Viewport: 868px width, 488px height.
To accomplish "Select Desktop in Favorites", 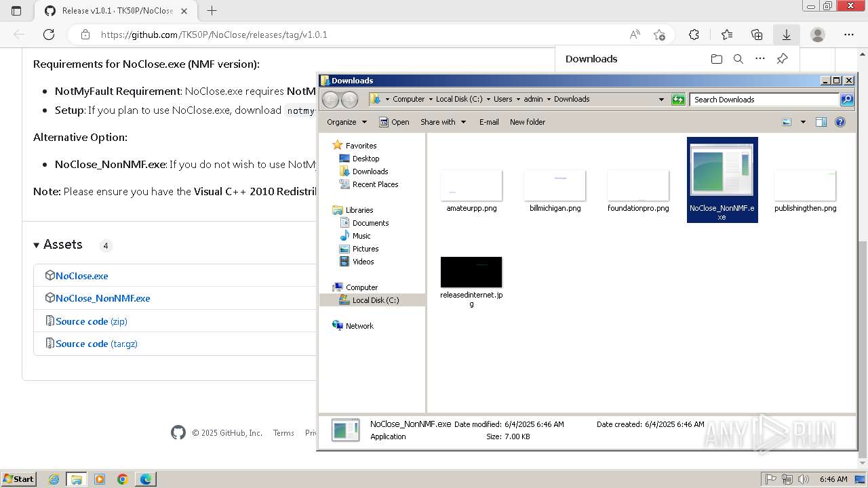I will coord(366,159).
